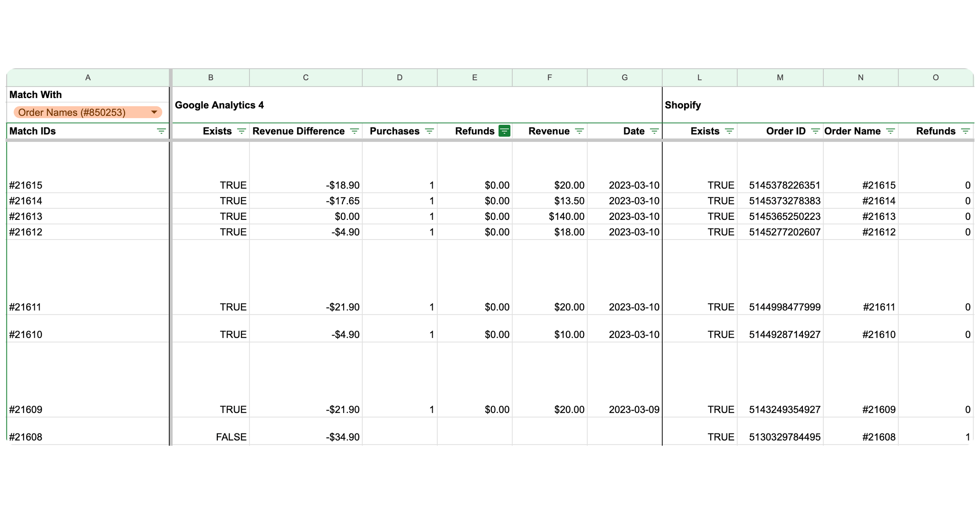Click Order ID 5130329784495

[784, 437]
